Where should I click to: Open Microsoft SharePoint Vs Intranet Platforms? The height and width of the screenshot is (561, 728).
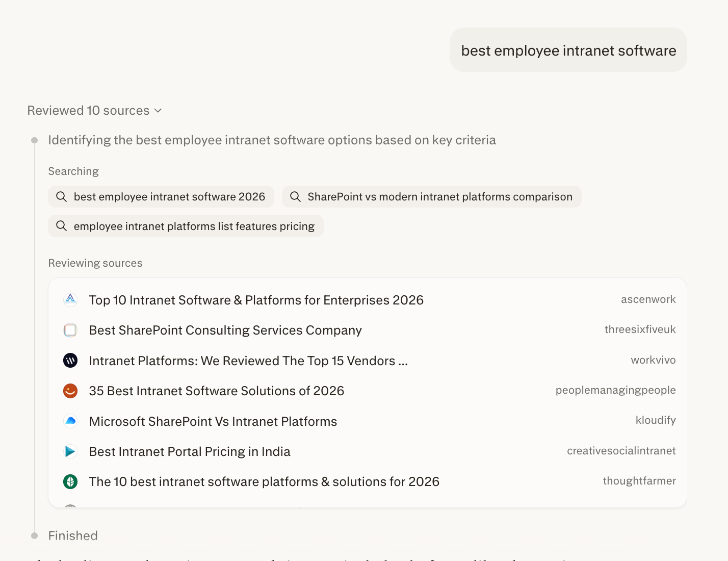pos(213,421)
